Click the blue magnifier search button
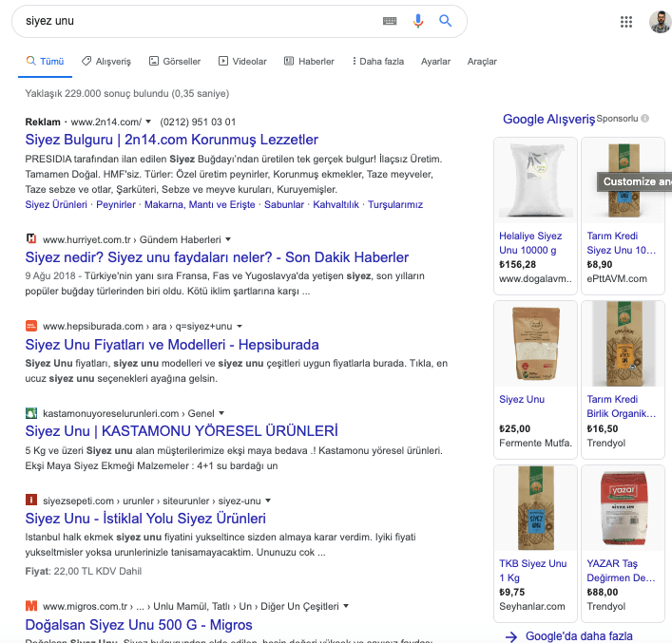 pyautogui.click(x=445, y=21)
